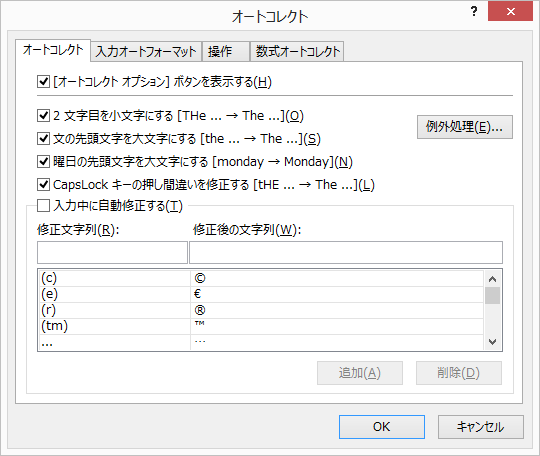Screen dimensions: 540x456
Task: Focus the 修正後の文字列 input field
Action: 346,252
